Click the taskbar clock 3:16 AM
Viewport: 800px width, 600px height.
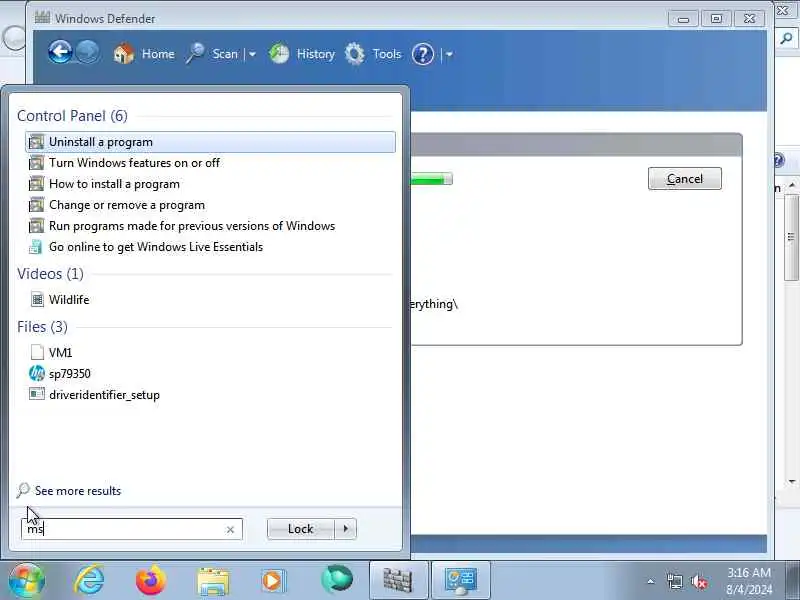point(749,572)
